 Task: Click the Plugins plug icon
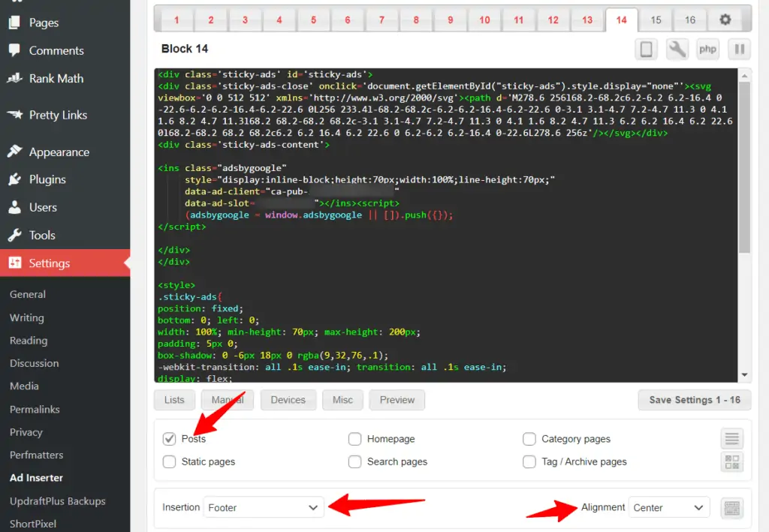15,179
